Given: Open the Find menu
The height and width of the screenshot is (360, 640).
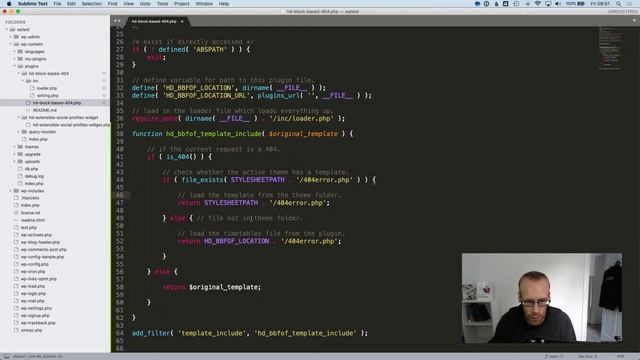Looking at the screenshot, I should point(112,4).
